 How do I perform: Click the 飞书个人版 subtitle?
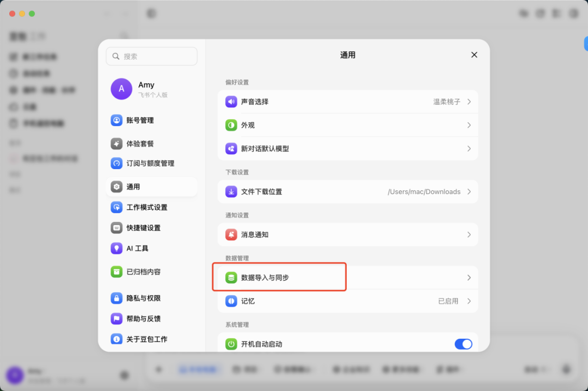click(152, 95)
